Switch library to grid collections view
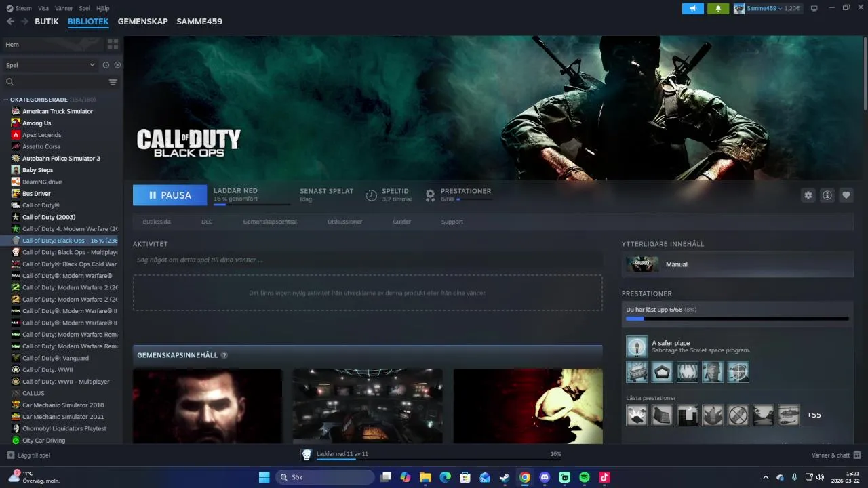 point(113,44)
